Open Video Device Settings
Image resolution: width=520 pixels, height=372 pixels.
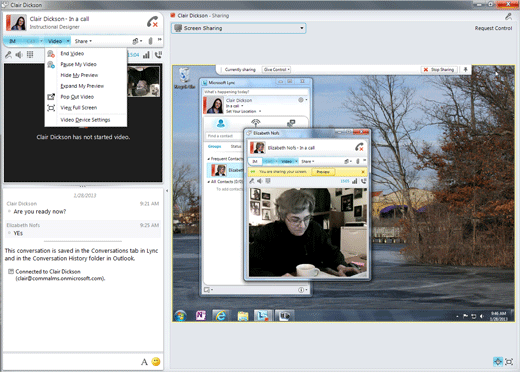pyautogui.click(x=85, y=120)
